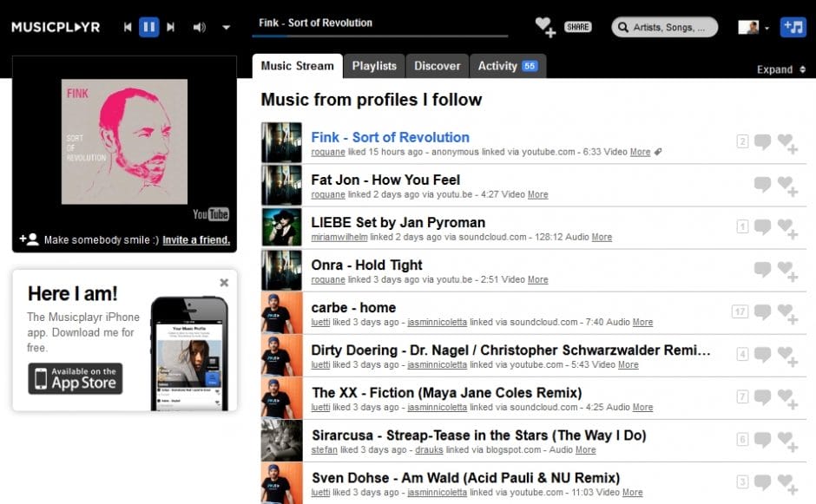Open comments icon for carbe - home

tap(762, 312)
